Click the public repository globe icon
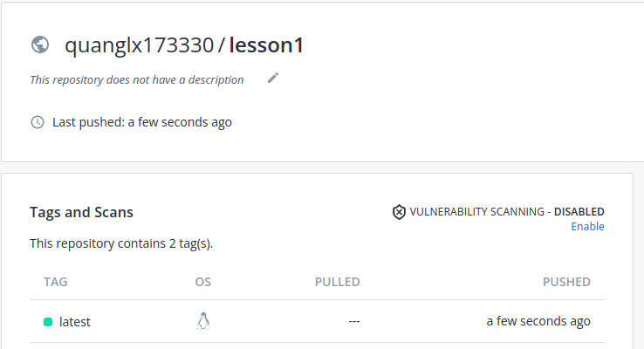The height and width of the screenshot is (349, 644). click(38, 44)
